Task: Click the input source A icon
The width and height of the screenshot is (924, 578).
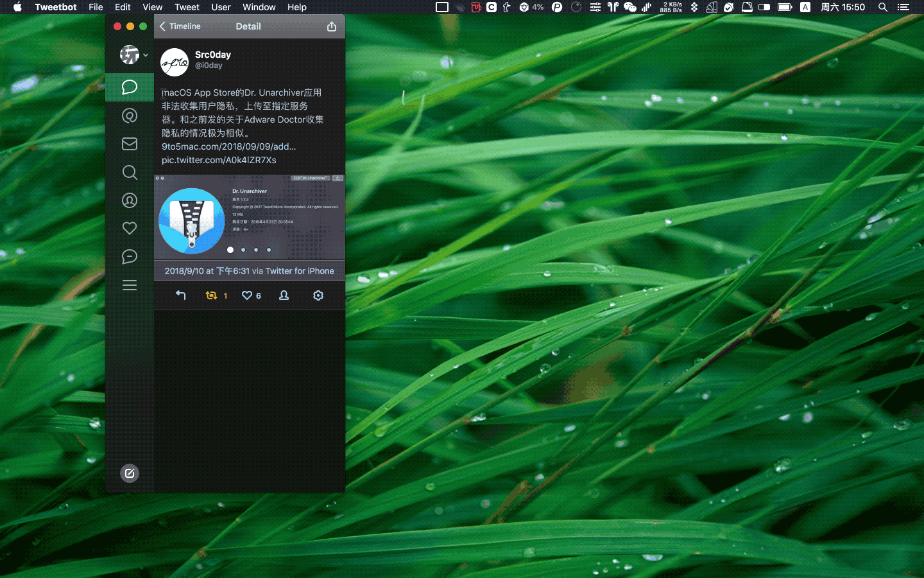Action: coord(805,7)
